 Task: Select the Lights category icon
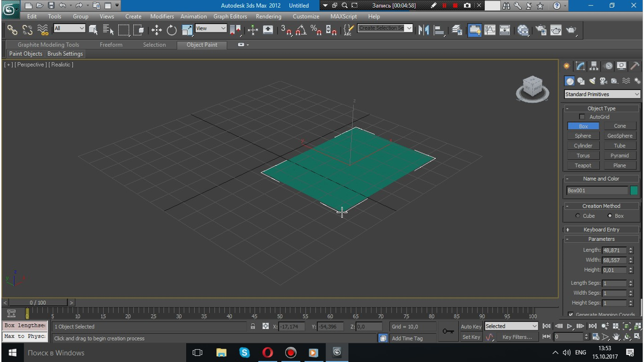click(592, 81)
